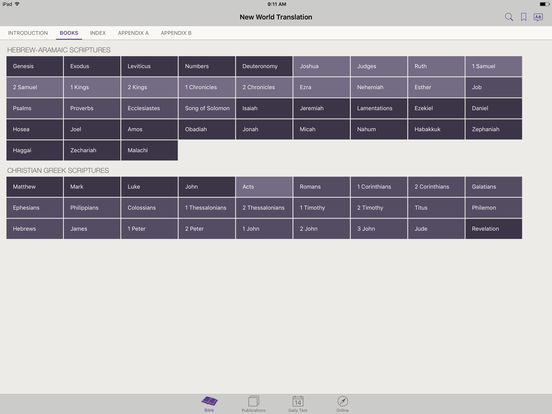Image resolution: width=552 pixels, height=414 pixels.
Task: Select Philippians
Action: click(x=92, y=208)
